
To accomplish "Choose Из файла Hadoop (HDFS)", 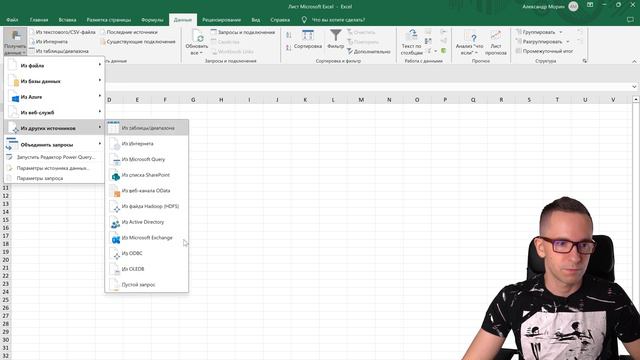I will (x=147, y=206).
